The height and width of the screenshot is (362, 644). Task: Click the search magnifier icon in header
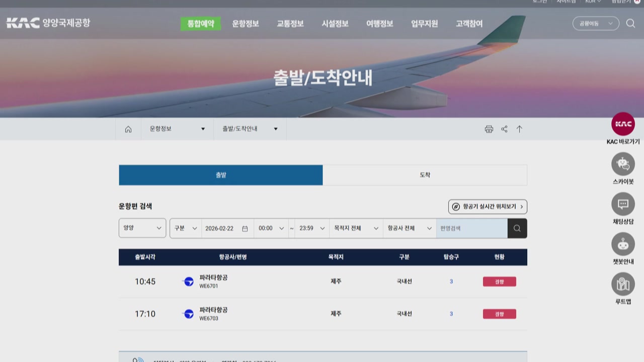click(630, 23)
